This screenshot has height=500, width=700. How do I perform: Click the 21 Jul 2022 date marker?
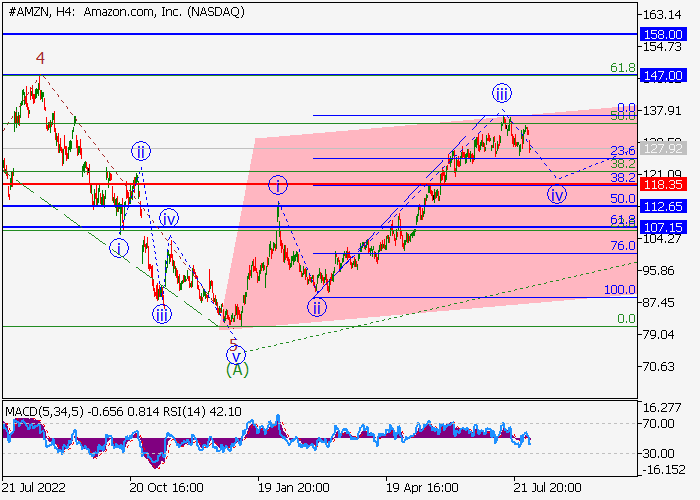[34, 488]
